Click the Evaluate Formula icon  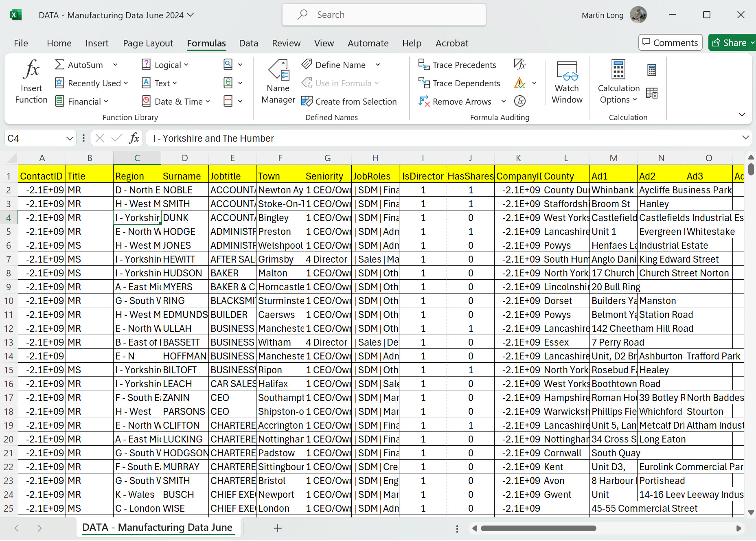point(519,101)
